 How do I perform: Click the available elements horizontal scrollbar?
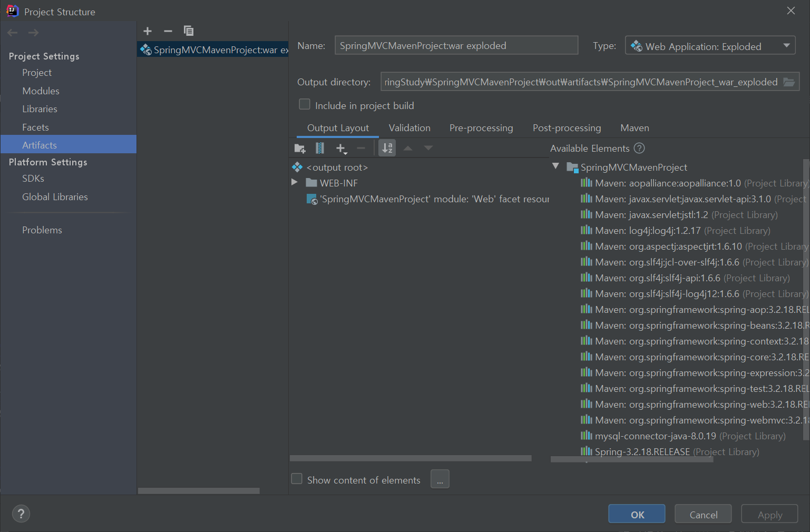click(632, 459)
